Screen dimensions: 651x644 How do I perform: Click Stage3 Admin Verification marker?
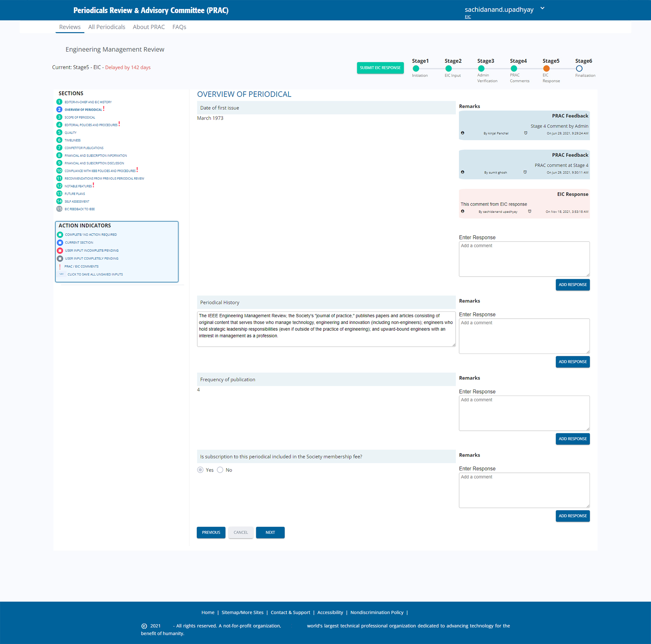pyautogui.click(x=481, y=68)
